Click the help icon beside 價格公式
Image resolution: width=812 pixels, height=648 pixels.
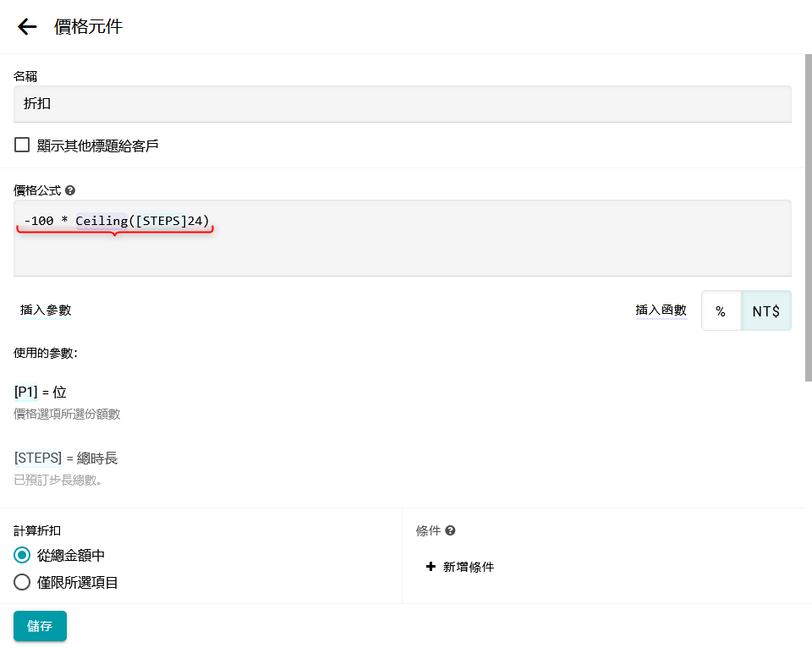point(70,191)
